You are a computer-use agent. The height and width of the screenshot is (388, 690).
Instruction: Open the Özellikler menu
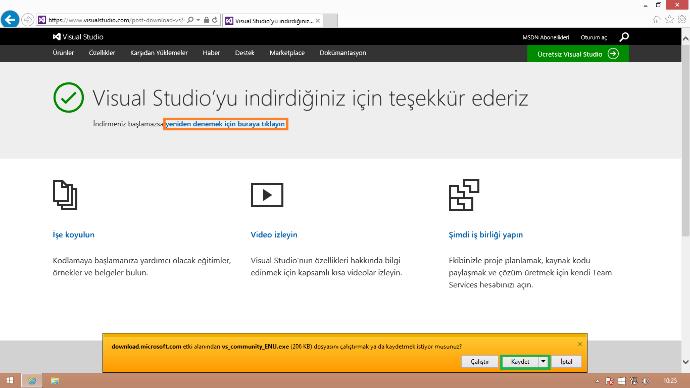[x=102, y=53]
